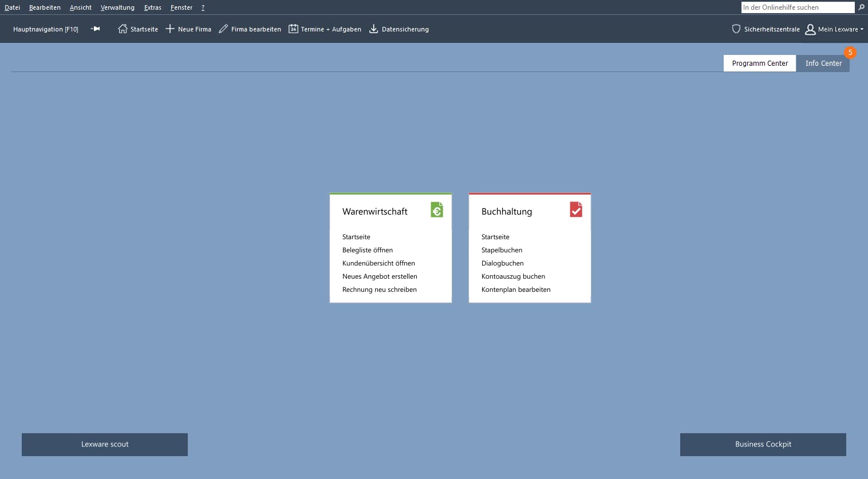
Task: Click Kontoauszug buchen
Action: (x=513, y=276)
